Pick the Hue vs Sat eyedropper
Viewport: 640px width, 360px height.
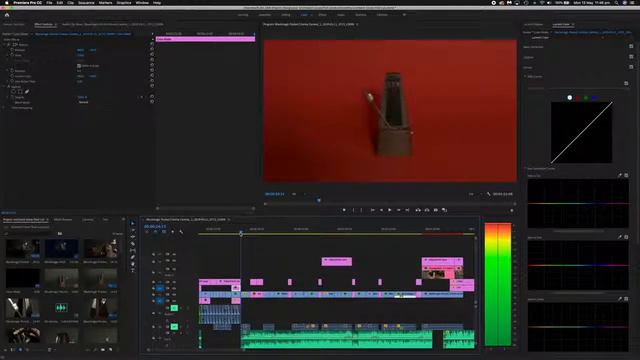620,176
